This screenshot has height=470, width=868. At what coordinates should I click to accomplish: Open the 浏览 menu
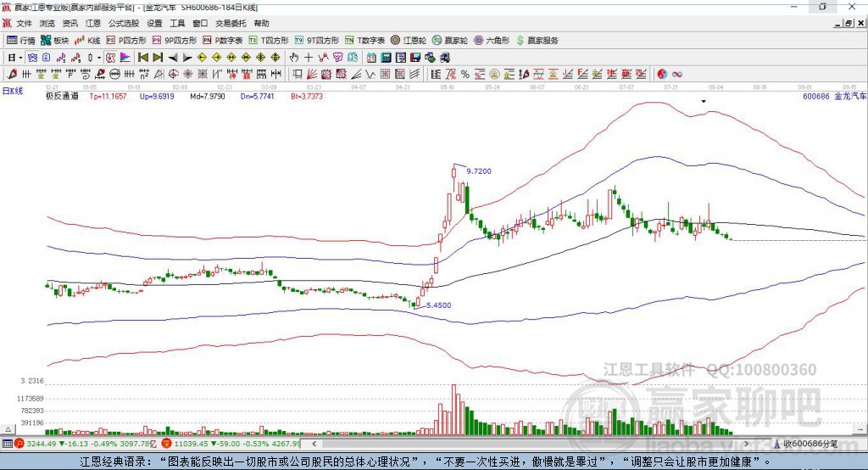click(x=47, y=23)
